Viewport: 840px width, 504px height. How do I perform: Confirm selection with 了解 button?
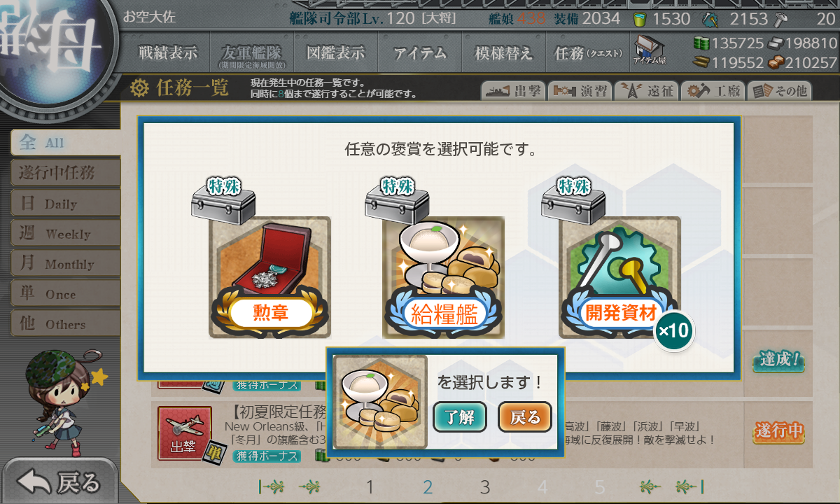click(x=459, y=418)
